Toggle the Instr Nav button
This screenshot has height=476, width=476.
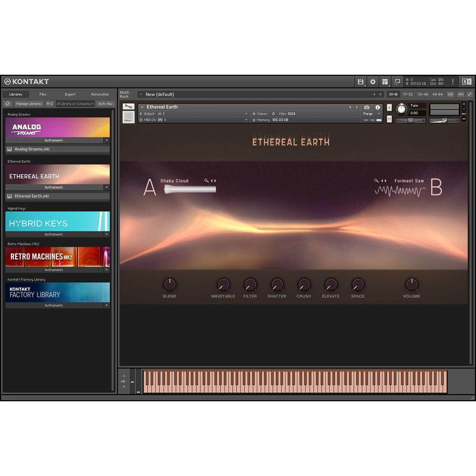(x=105, y=103)
